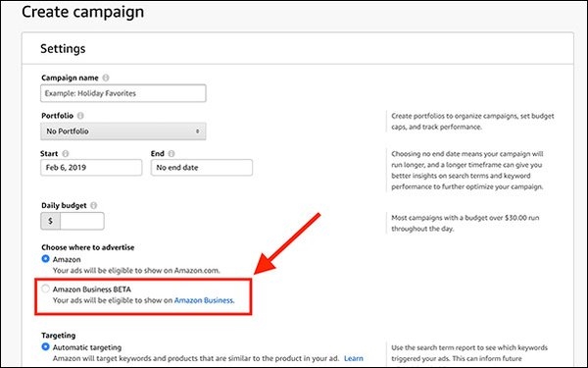Open the No Portfolio dropdown

click(123, 131)
